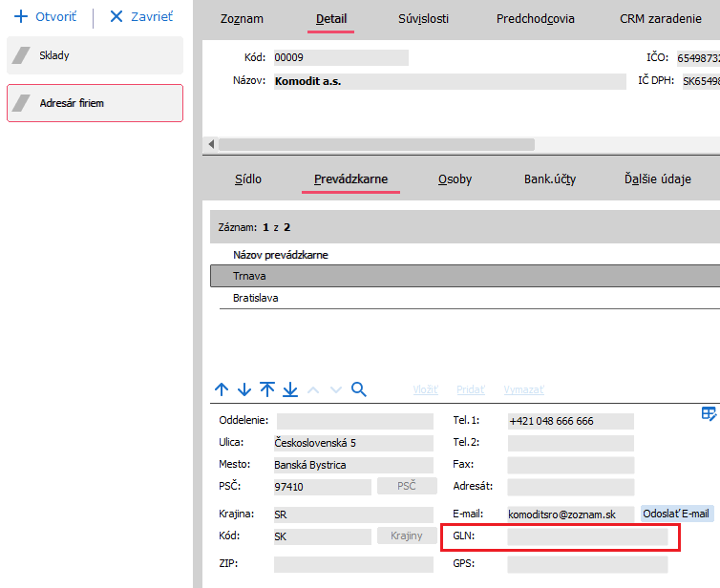Select the Sídlo subtab
Viewport: 720px width, 588px height.
[248, 178]
